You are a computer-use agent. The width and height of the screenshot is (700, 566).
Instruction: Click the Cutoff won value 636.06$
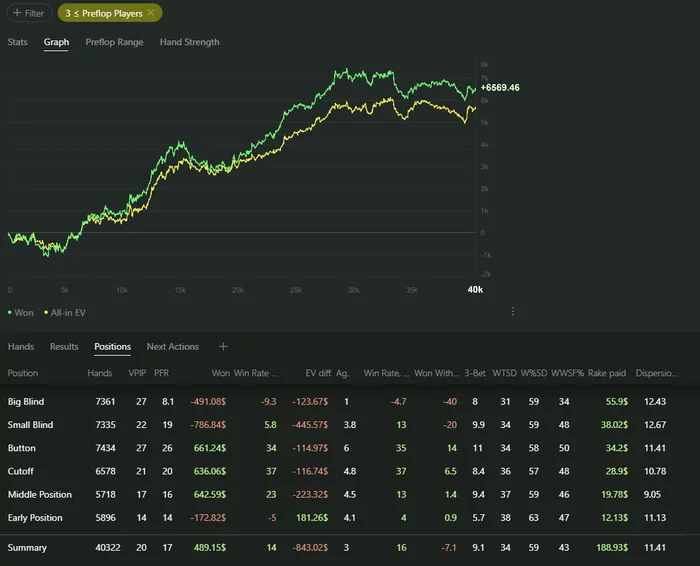pos(210,471)
